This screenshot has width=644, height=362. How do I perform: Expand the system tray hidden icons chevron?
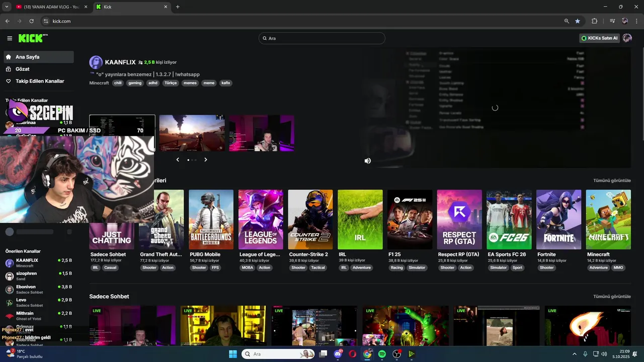[x=575, y=354]
